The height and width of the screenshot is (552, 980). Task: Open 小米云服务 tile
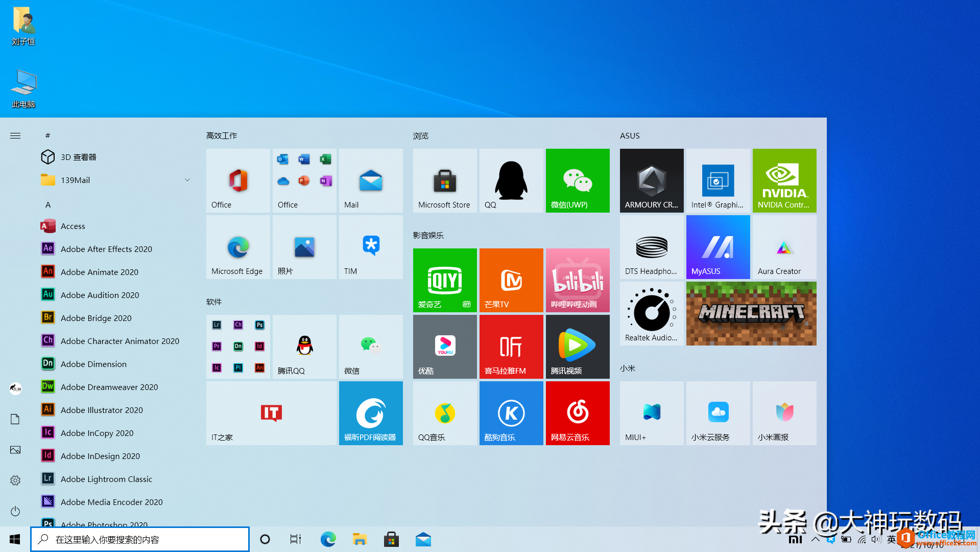(x=718, y=413)
